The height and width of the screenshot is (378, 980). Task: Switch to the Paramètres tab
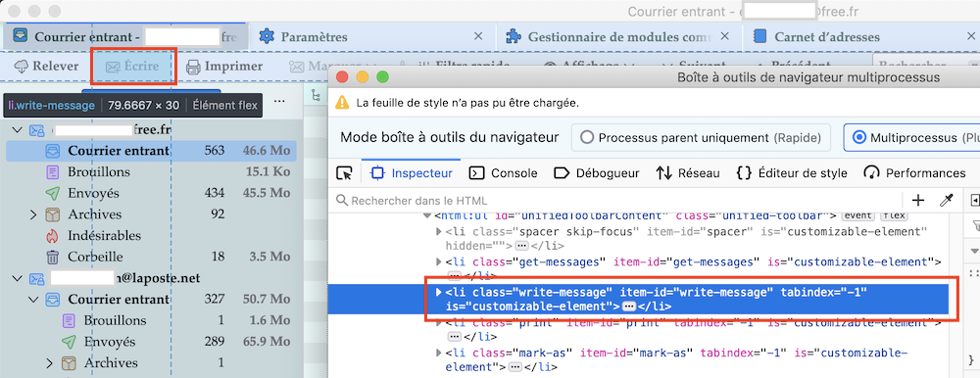click(x=371, y=37)
